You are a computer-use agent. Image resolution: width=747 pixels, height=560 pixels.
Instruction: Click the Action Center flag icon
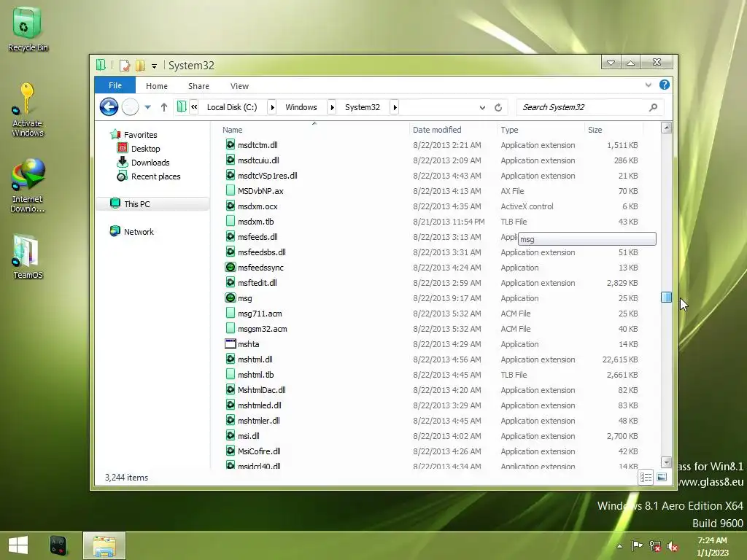coord(637,545)
